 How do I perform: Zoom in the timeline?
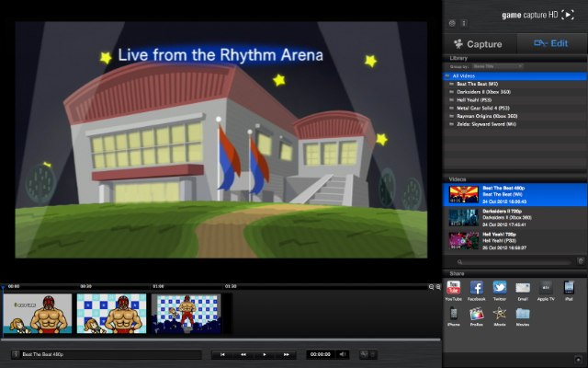[438, 287]
